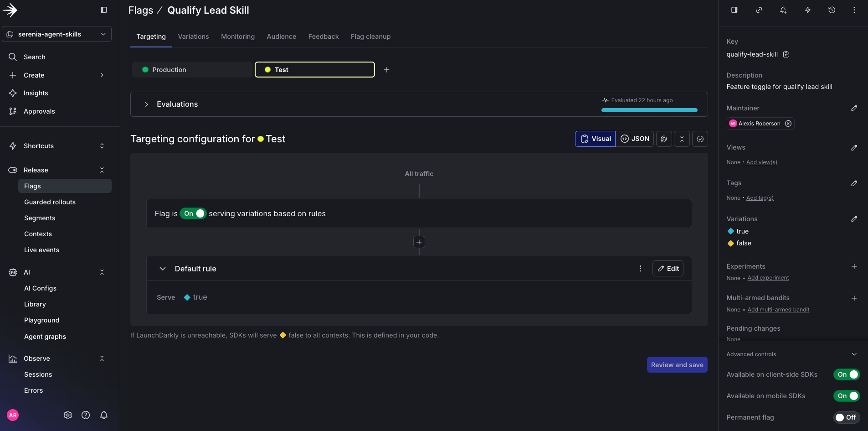
Task: Collapse the Default rule chevron
Action: pyautogui.click(x=163, y=269)
